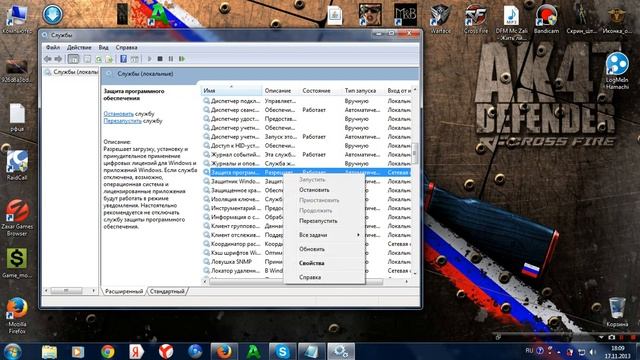Switch to the Стандартный tab
The height and width of the screenshot is (360, 640).
[x=167, y=291]
